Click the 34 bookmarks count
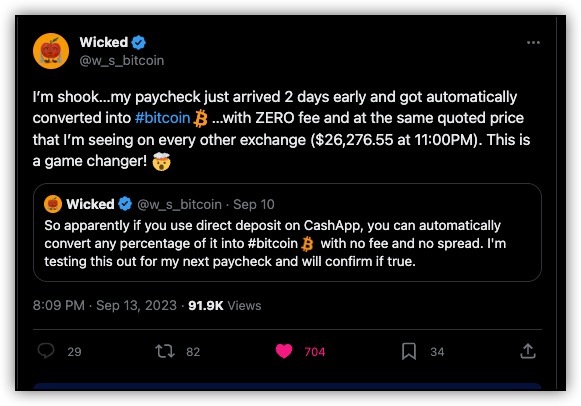This screenshot has height=406, width=581. [x=437, y=352]
